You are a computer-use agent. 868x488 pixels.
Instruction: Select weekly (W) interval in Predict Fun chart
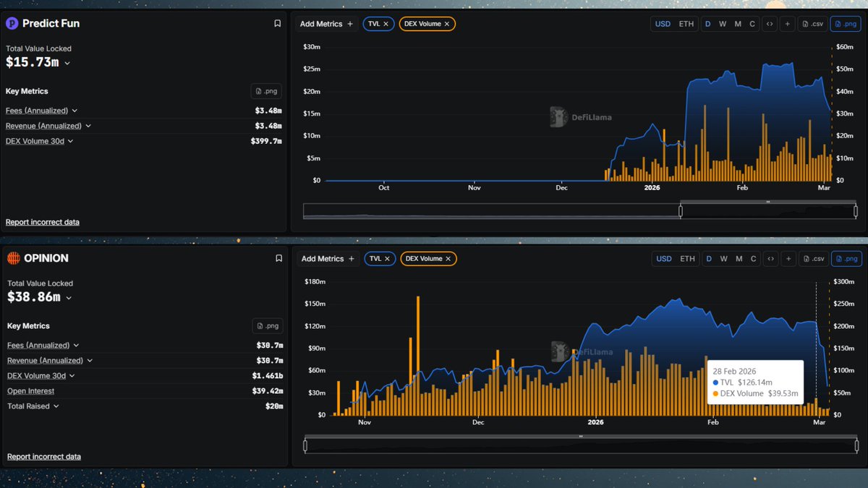[723, 24]
